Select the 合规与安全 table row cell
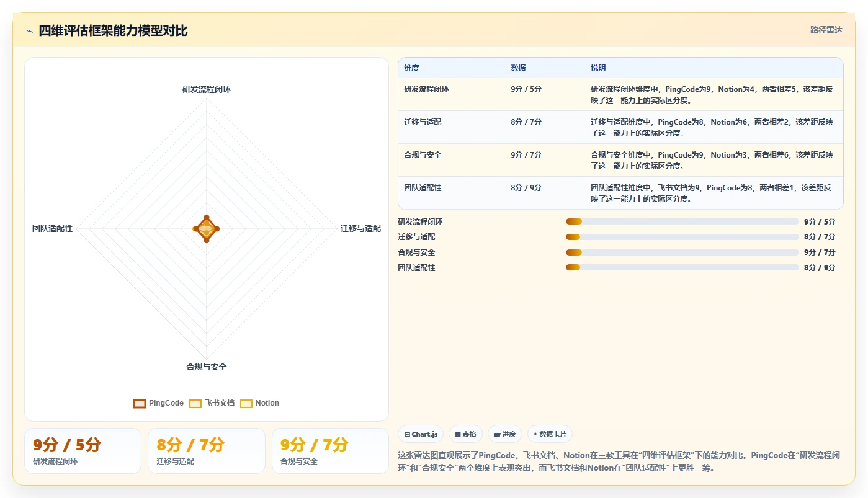This screenshot has width=868, height=498. coord(423,155)
